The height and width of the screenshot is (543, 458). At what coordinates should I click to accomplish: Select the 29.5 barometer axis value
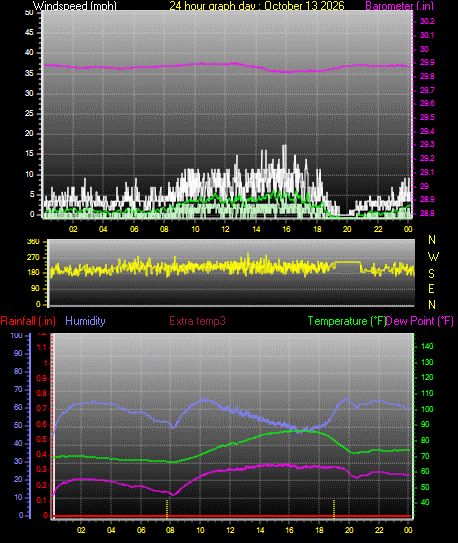tap(427, 117)
